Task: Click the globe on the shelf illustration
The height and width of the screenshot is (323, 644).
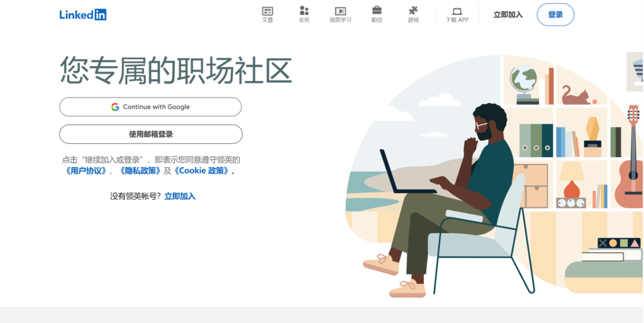Action: click(x=524, y=85)
